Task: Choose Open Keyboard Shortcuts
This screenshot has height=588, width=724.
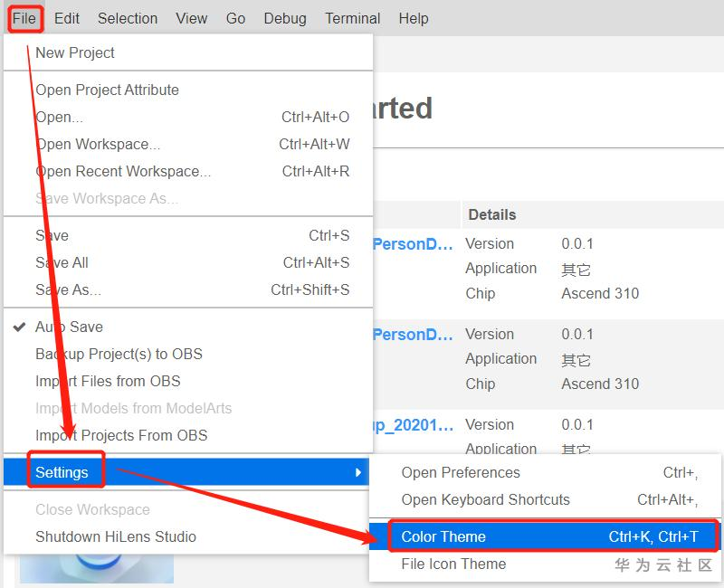Action: [x=486, y=499]
